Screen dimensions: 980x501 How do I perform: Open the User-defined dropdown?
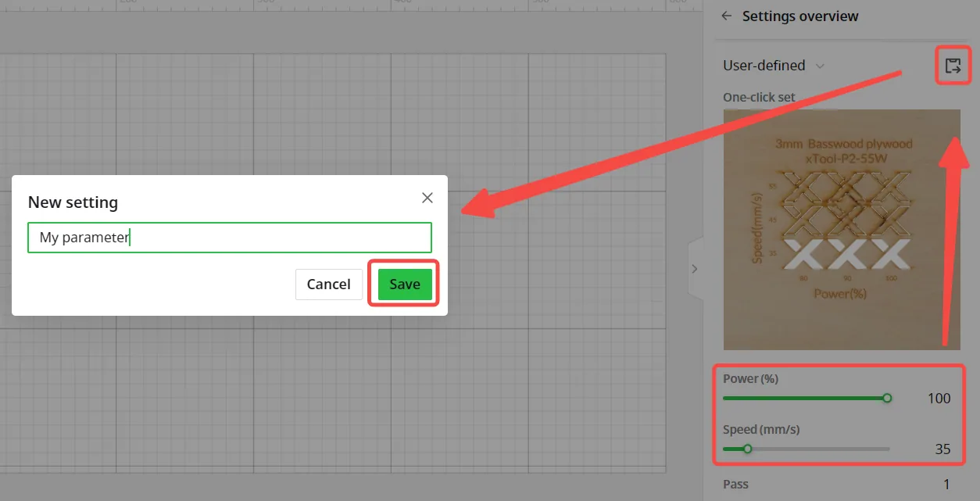774,66
